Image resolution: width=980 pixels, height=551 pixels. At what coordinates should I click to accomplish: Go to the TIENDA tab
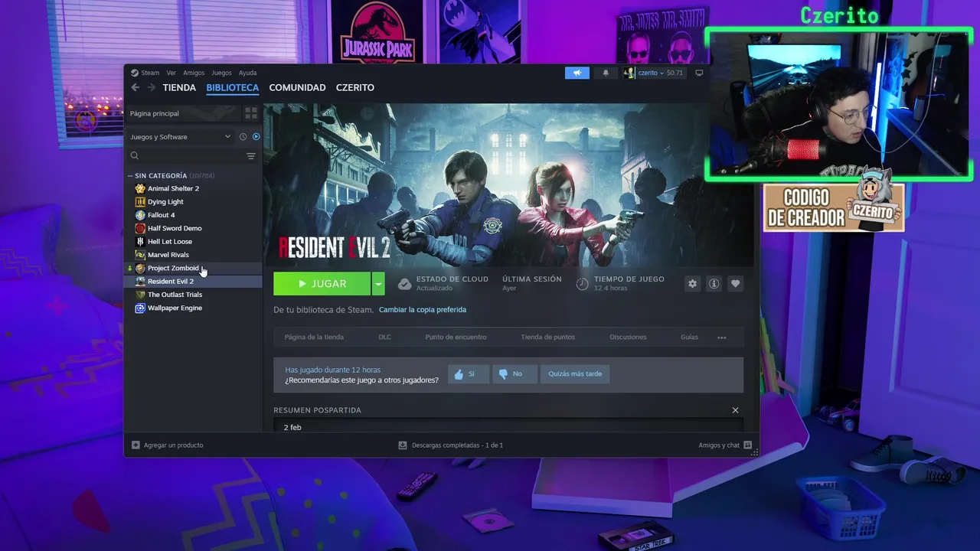click(x=179, y=87)
